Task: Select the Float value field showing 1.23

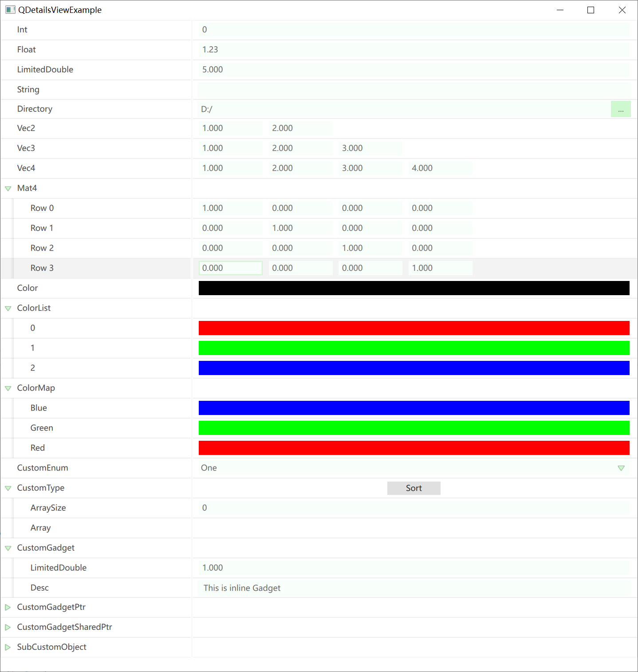Action: tap(414, 50)
